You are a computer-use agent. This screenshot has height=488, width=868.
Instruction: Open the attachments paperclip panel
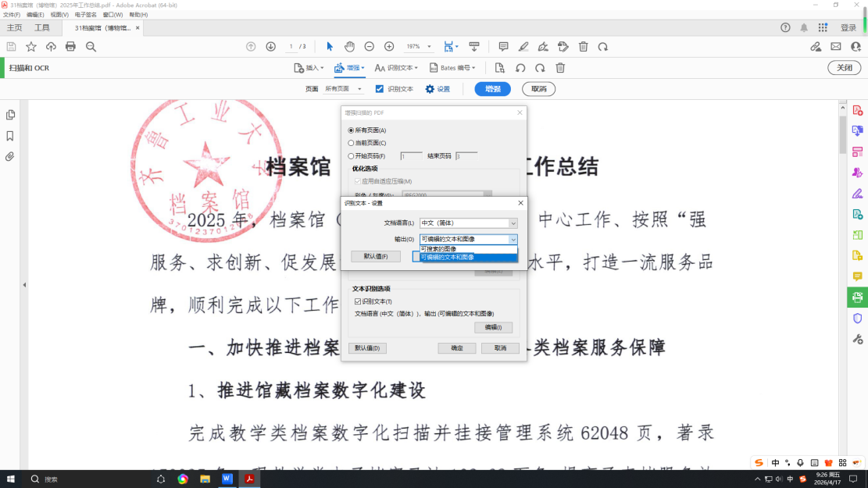[x=10, y=156]
